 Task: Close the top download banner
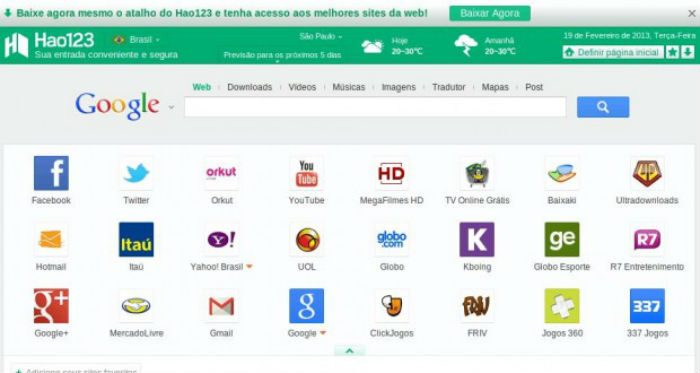tap(692, 13)
